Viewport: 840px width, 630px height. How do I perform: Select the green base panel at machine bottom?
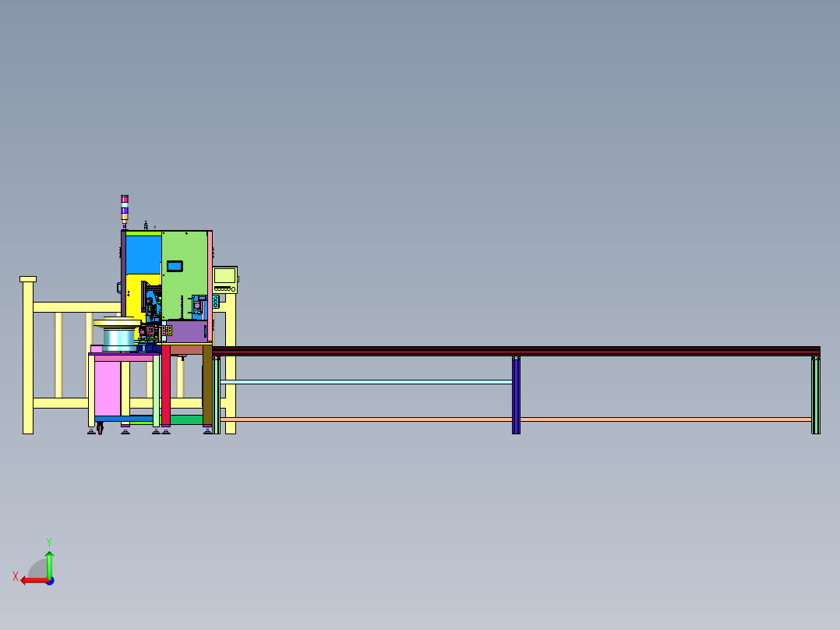coord(186,419)
